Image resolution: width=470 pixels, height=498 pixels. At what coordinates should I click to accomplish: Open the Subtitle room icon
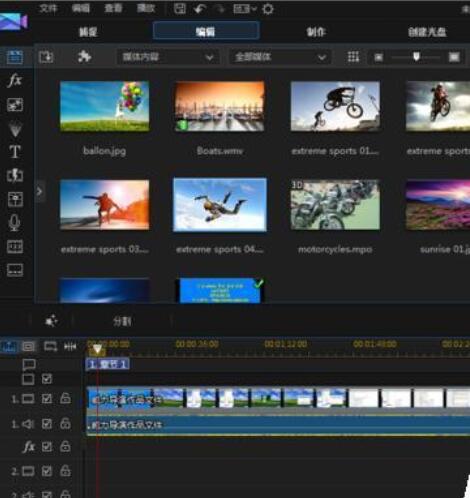point(15,270)
